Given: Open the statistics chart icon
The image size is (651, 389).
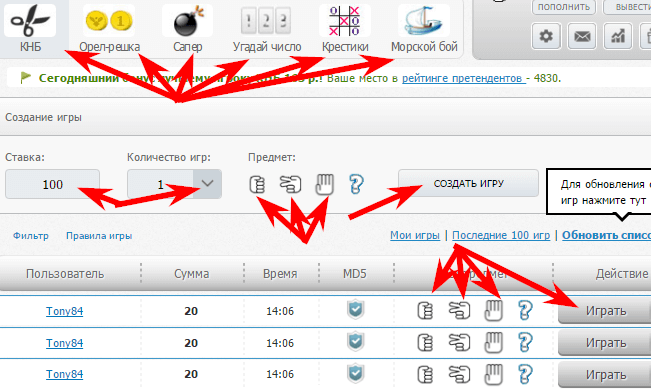Looking at the screenshot, I should coord(618,37).
